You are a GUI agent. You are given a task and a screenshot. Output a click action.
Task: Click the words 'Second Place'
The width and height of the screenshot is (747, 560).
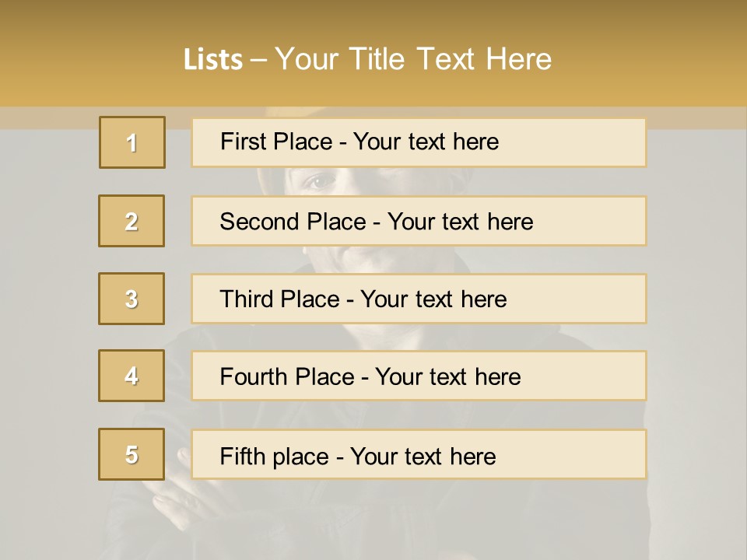(293, 222)
